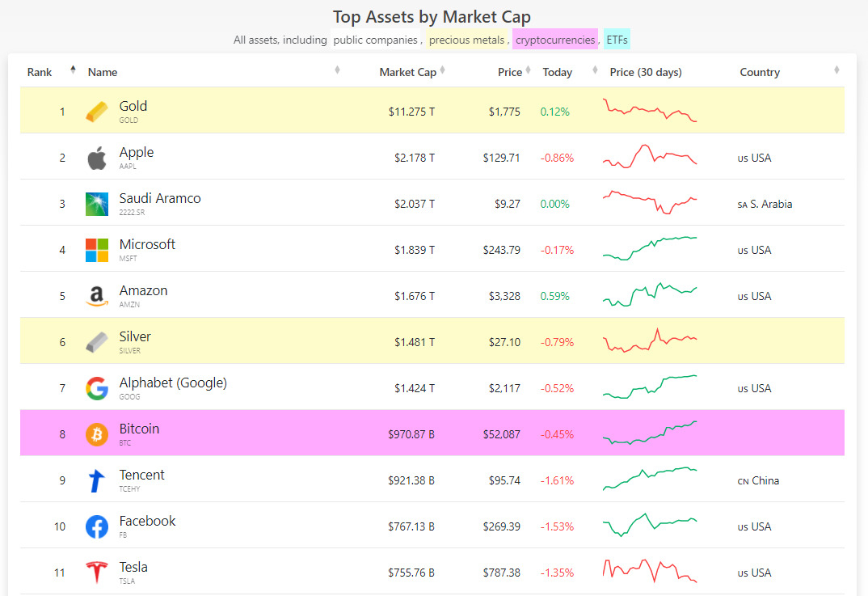
Task: Click Tesla price $787.38
Action: pyautogui.click(x=502, y=573)
